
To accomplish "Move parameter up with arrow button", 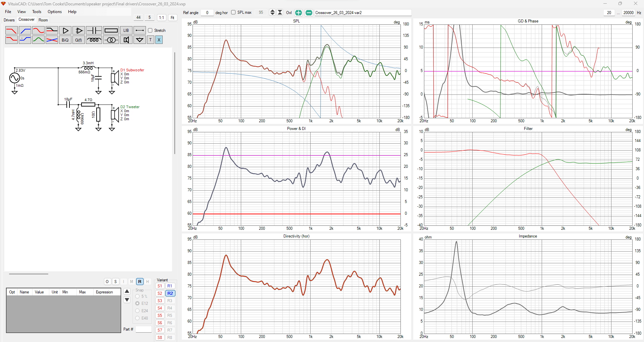I will [x=127, y=291].
